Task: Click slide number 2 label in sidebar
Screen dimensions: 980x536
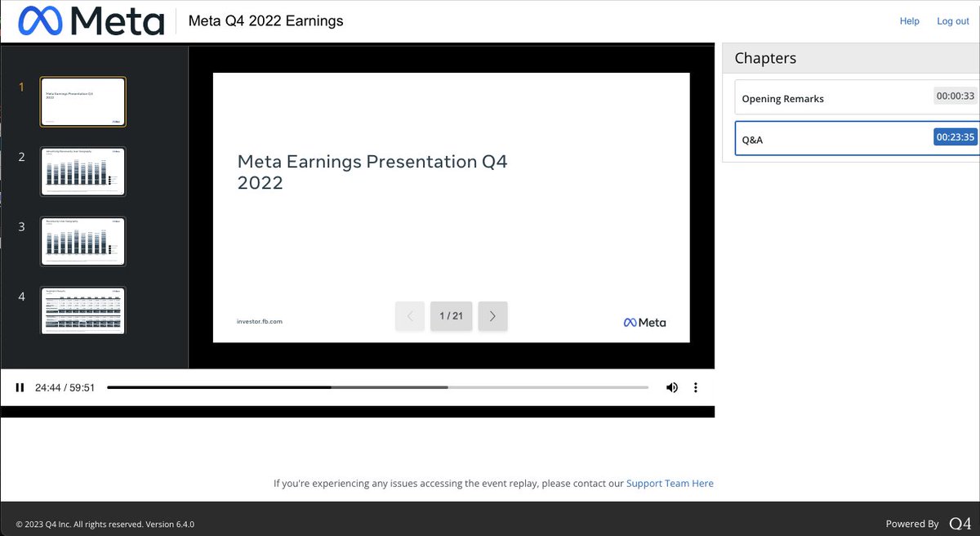Action: point(22,157)
